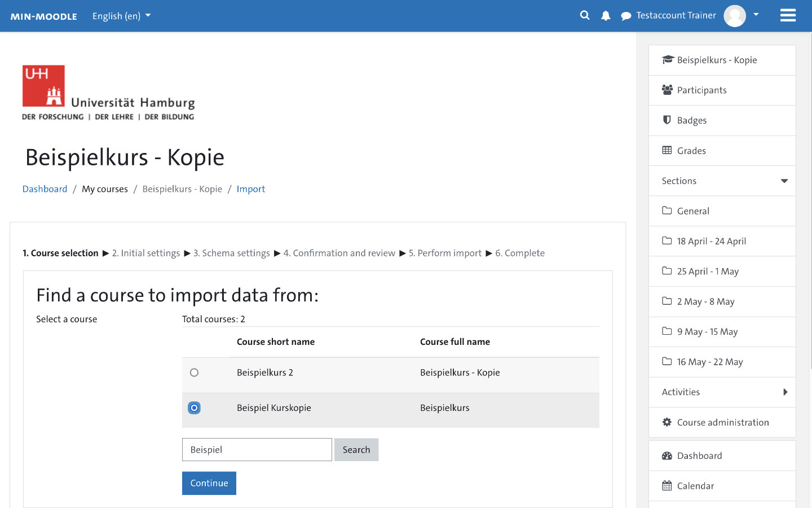The height and width of the screenshot is (508, 812).
Task: Open Badges in the sidebar
Action: 722,120
